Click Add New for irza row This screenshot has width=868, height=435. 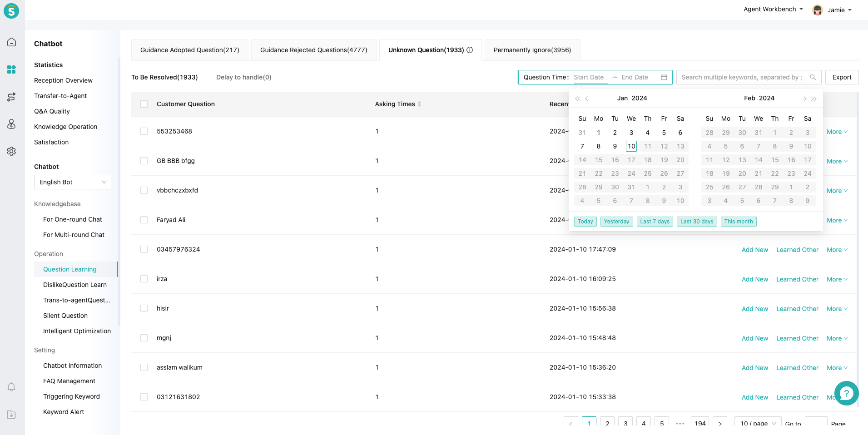point(755,279)
